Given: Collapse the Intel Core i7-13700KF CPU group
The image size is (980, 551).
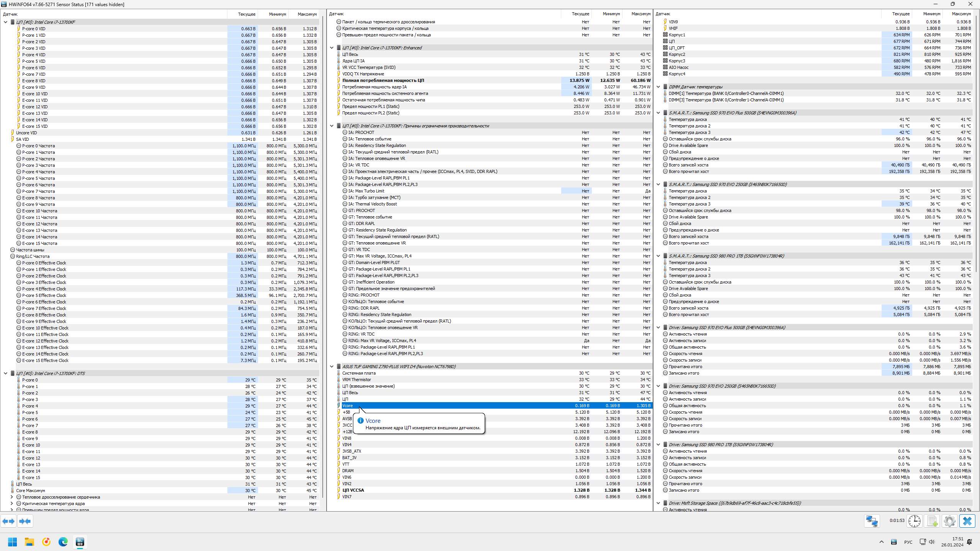Looking at the screenshot, I should (6, 22).
